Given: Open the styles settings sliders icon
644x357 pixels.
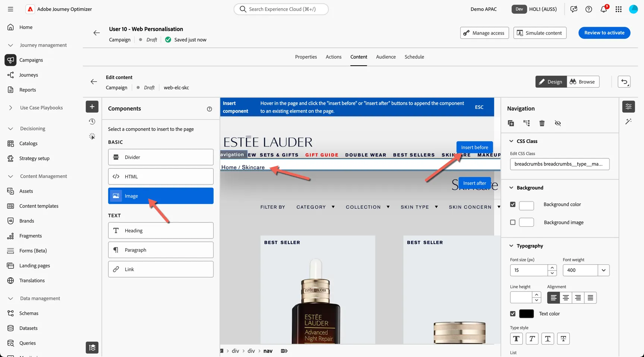Looking at the screenshot, I should [628, 107].
